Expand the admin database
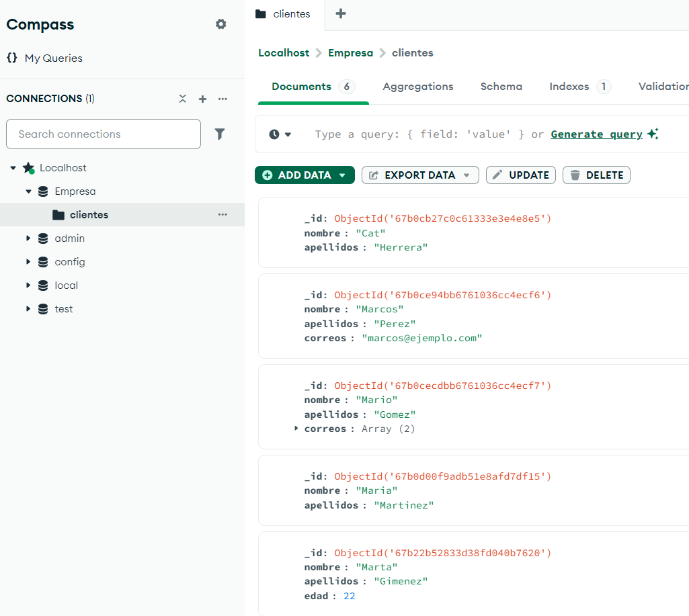The width and height of the screenshot is (689, 616). [28, 238]
